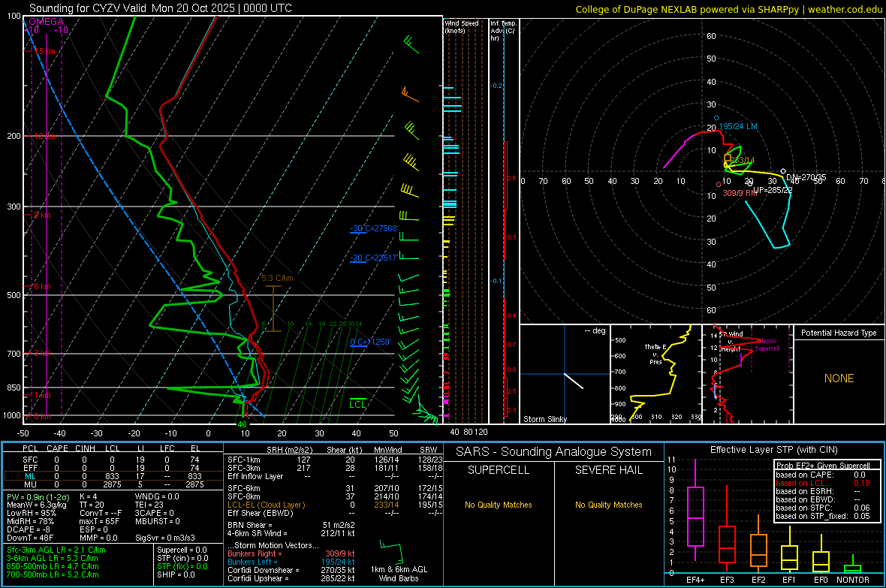Viewport: 886px width, 588px height.
Task: Select the 'Eff Inflow Layer' row
Action: pos(335,476)
